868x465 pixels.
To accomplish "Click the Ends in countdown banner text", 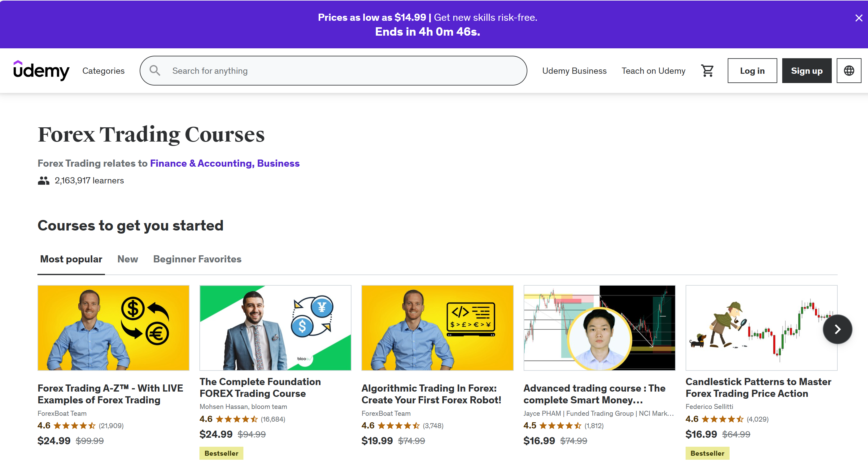I will click(428, 31).
